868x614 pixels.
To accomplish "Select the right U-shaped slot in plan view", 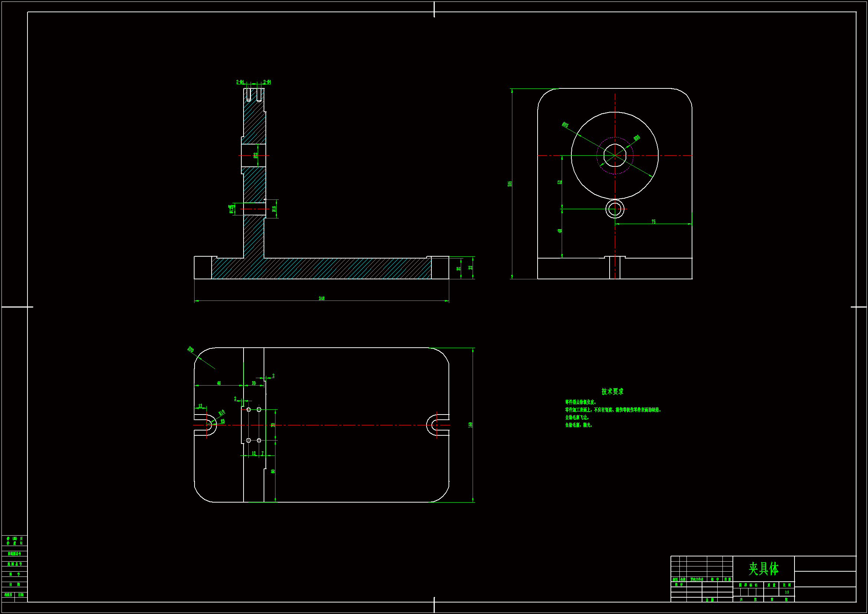I will click(435, 425).
